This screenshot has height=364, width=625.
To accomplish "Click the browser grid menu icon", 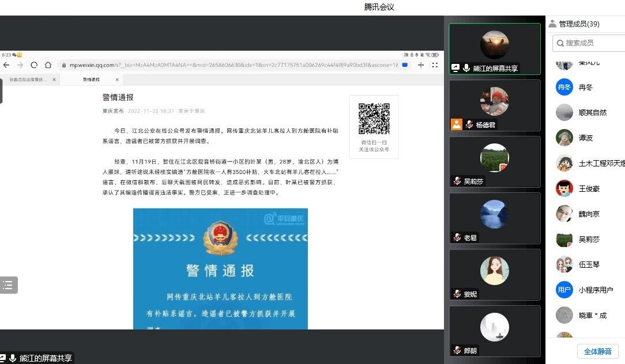I will click(x=435, y=65).
